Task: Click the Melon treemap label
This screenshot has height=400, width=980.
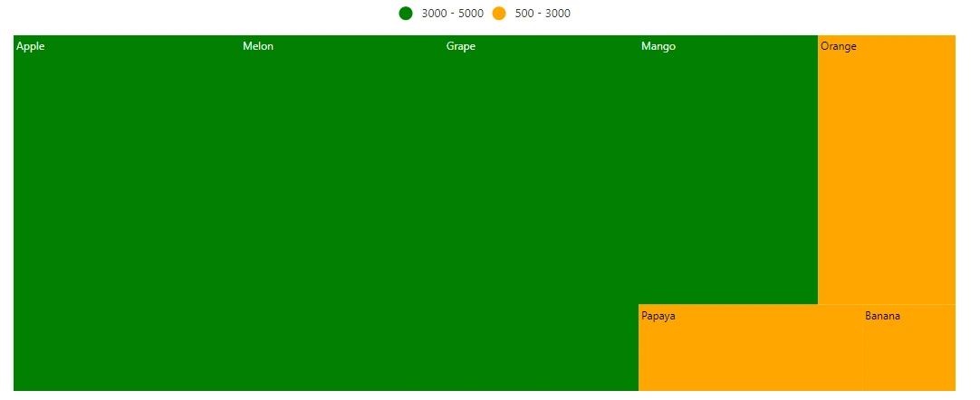Action: pos(258,46)
